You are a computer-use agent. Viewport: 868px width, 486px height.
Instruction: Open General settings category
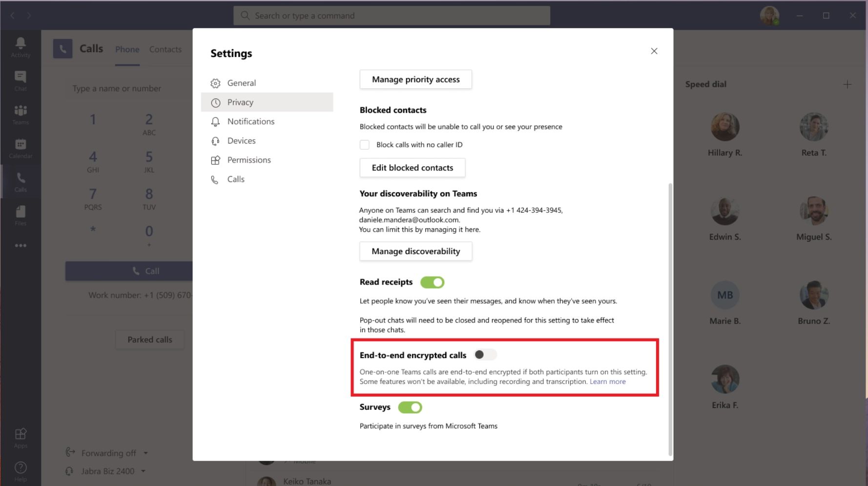click(267, 83)
